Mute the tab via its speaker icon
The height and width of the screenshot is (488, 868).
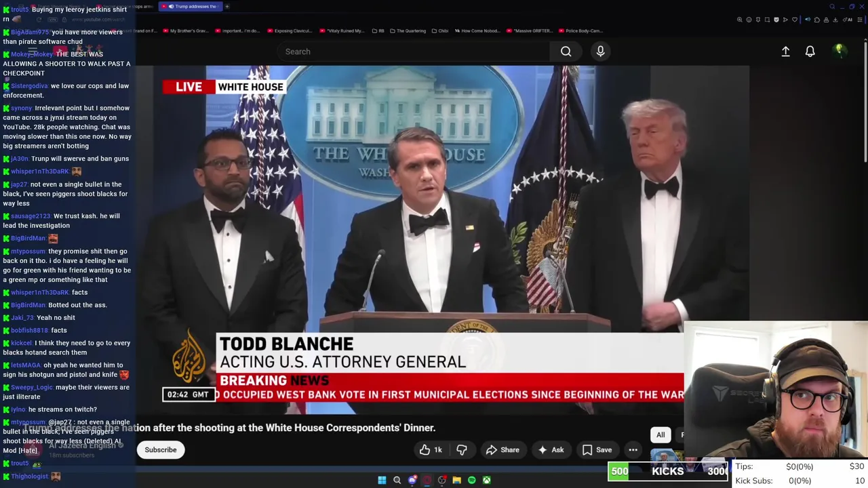171,6
